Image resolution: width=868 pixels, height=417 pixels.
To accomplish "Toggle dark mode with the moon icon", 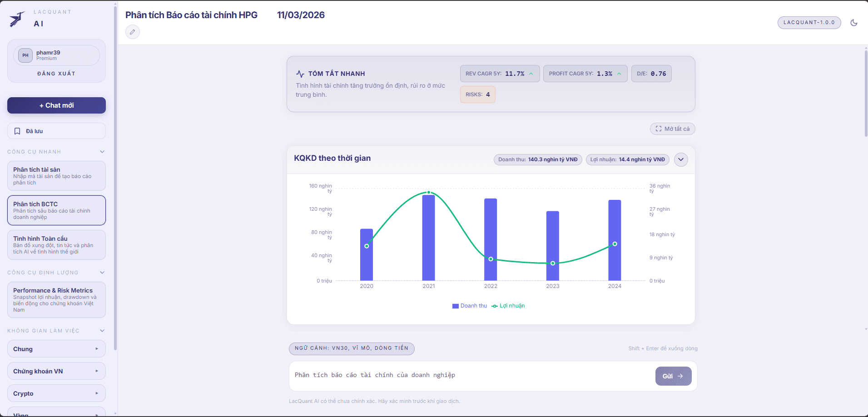I will click(854, 23).
